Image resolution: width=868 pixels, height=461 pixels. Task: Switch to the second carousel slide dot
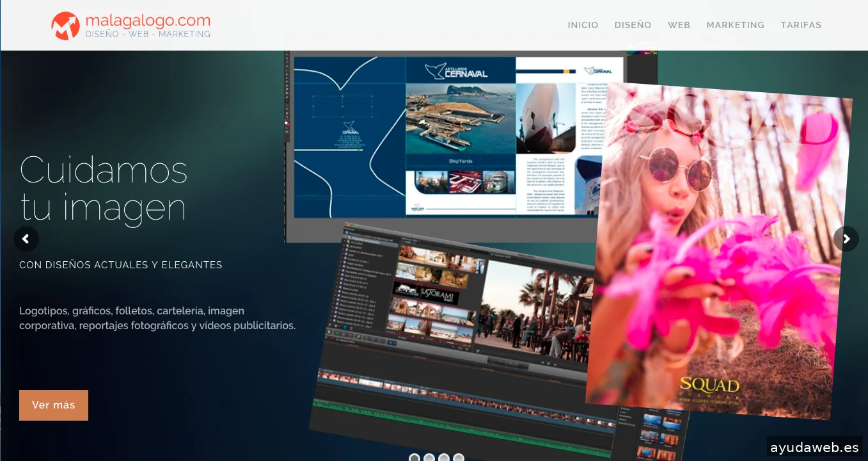point(429,458)
